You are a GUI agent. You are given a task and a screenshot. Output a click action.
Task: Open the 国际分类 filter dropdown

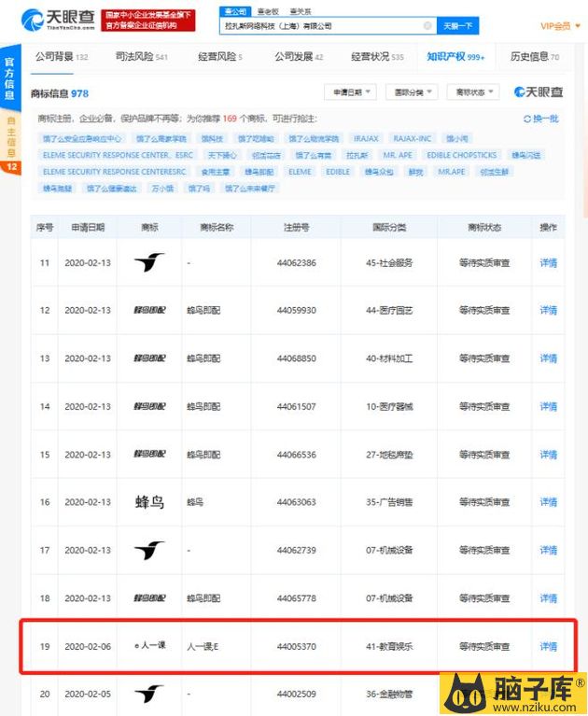(x=412, y=92)
